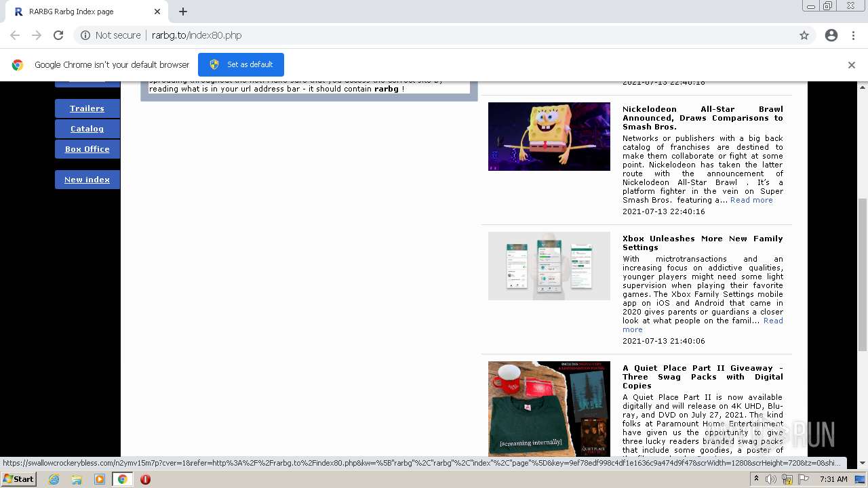
Task: Close the RARBG Index page tab
Action: pyautogui.click(x=157, y=12)
